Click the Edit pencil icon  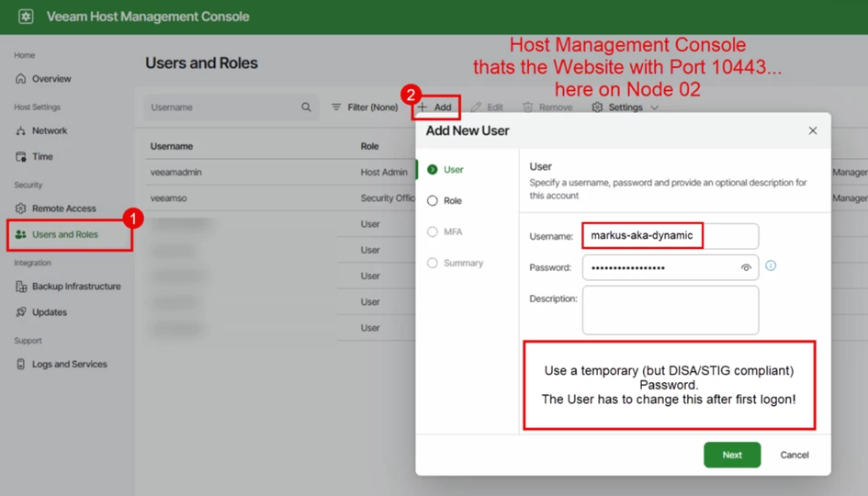pos(476,107)
